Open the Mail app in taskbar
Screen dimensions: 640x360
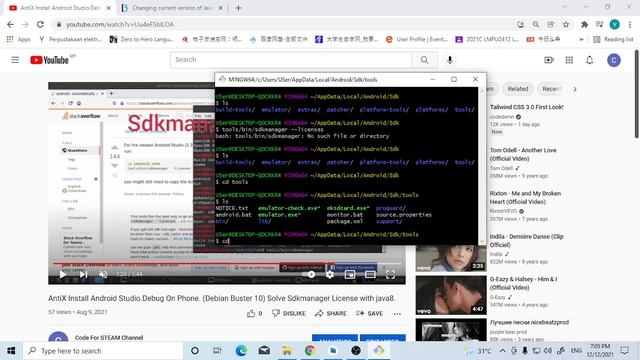tap(264, 351)
